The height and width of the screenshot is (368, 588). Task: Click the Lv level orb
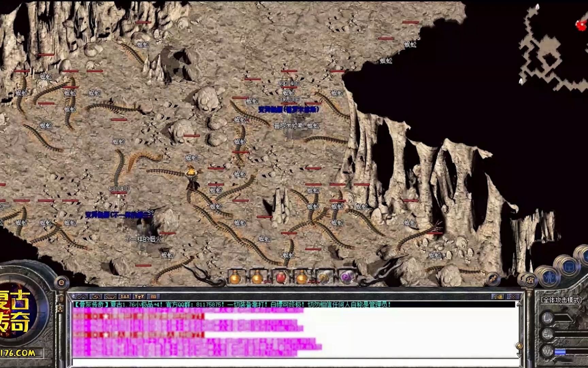[x=547, y=318]
